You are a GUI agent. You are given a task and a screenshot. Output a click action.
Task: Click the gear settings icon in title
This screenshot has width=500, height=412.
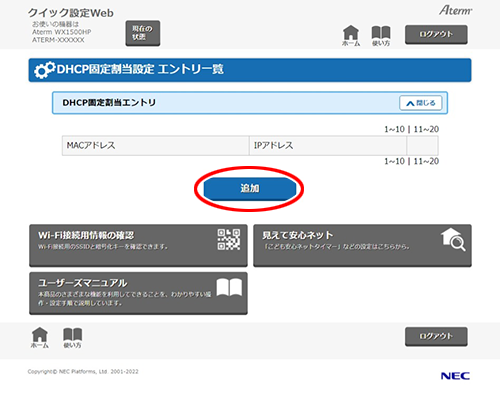45,70
